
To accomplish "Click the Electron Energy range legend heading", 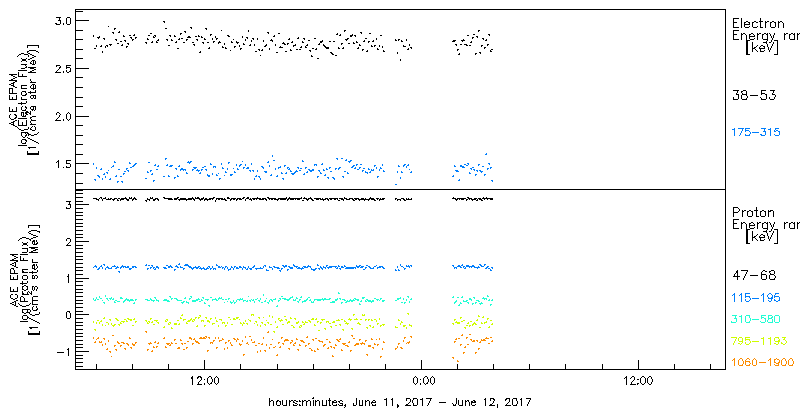I will 766,36.
